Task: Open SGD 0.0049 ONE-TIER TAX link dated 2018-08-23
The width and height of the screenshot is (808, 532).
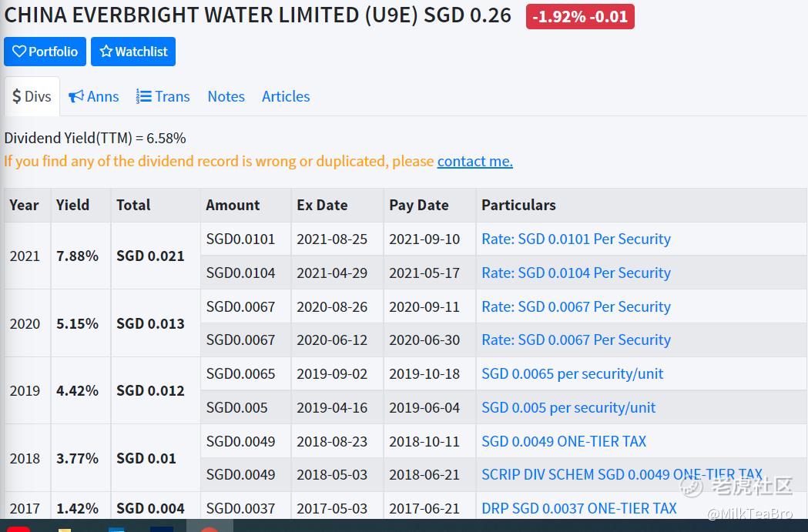Action: [x=564, y=441]
